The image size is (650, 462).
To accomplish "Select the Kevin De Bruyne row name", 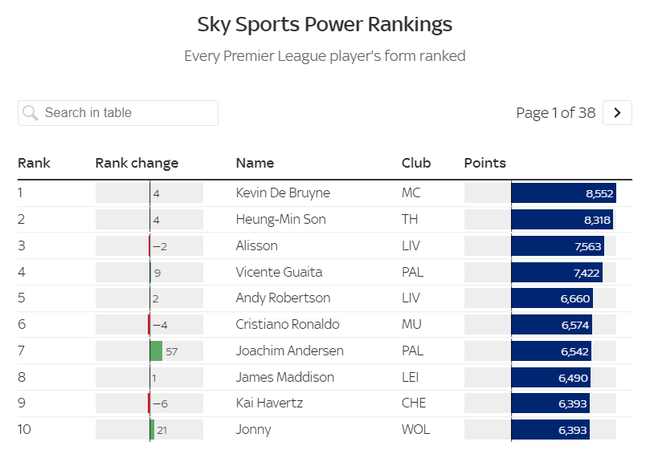I will coord(283,193).
